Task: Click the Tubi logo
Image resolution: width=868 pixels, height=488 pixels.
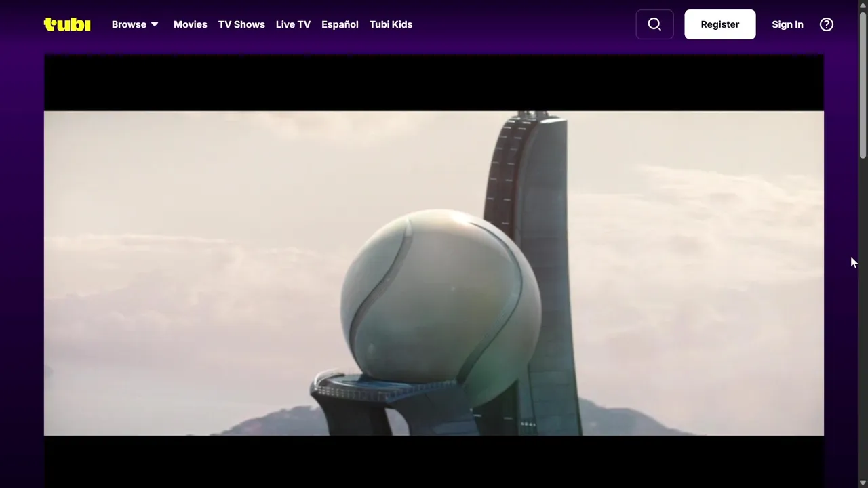Action: click(67, 24)
